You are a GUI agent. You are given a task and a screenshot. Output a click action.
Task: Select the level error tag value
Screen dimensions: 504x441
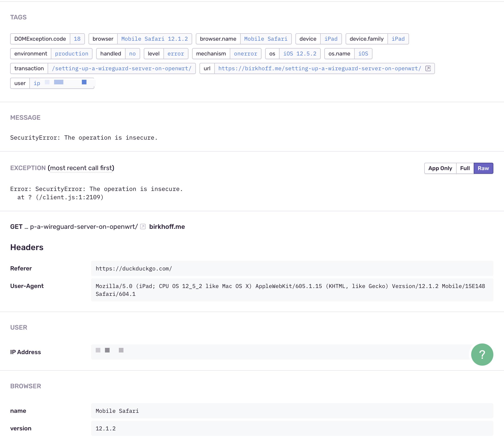(175, 54)
